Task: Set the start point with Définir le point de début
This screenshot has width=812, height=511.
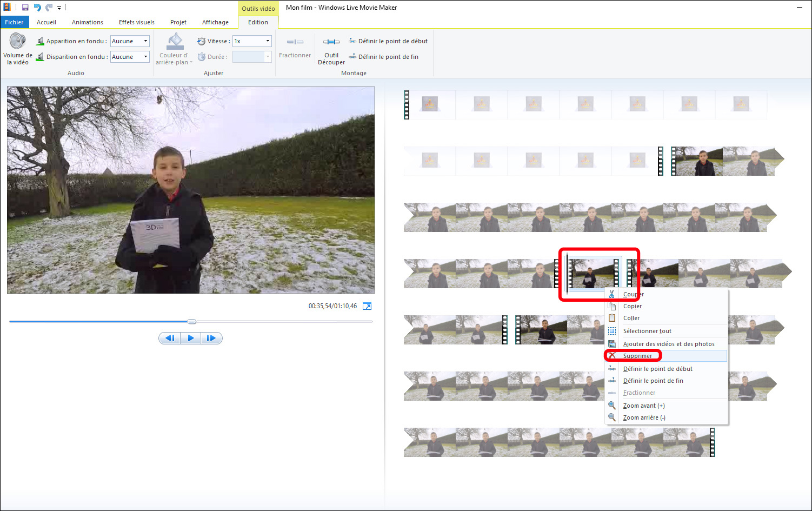Action: [387, 41]
